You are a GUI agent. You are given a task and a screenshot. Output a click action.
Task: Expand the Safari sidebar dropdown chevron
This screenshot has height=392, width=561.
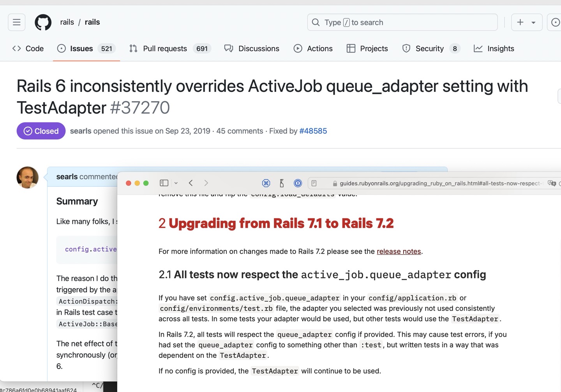click(176, 183)
